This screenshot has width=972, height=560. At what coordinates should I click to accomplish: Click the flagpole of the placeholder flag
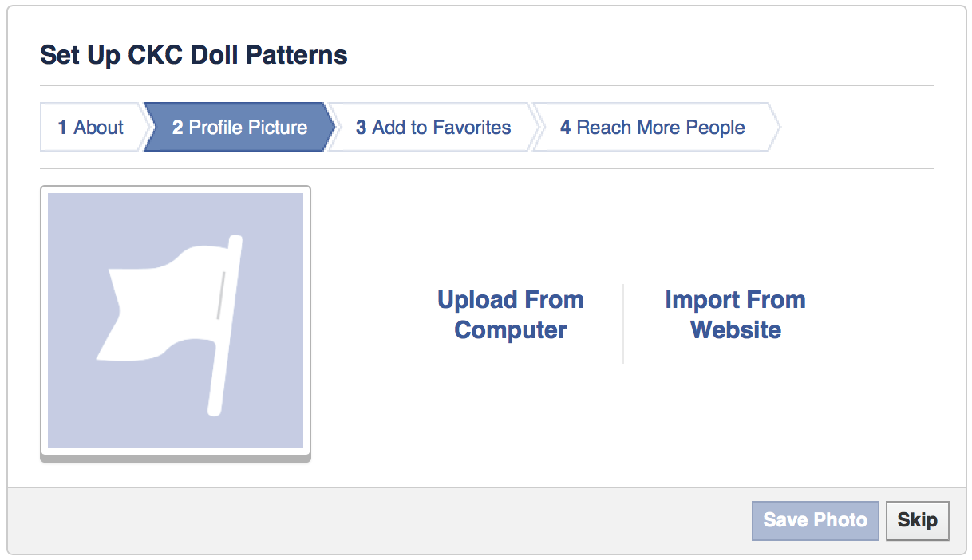point(224,325)
